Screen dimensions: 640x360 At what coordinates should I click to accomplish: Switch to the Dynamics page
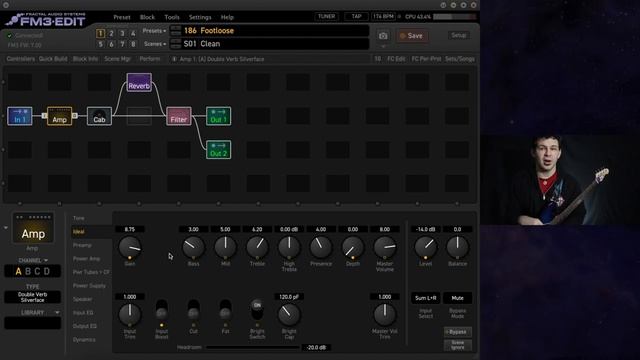84,340
